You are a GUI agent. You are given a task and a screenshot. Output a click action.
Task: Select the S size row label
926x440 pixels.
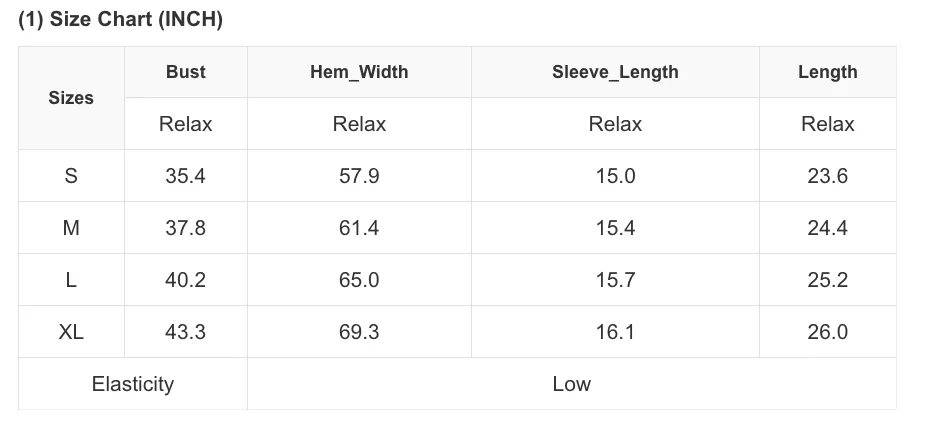tap(71, 176)
